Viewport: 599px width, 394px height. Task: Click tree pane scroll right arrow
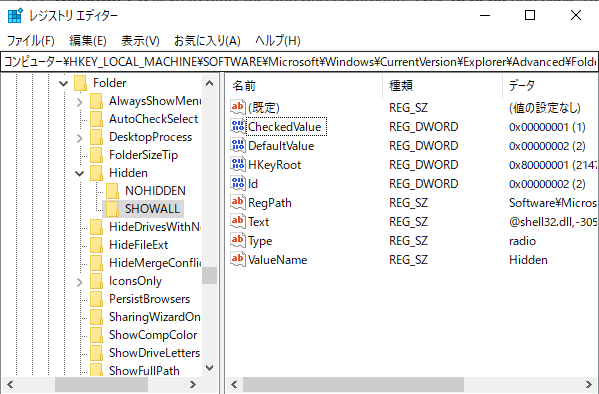click(193, 384)
